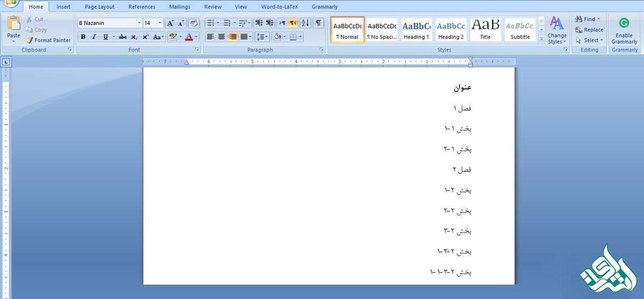Open the line spacing dropdown
The height and width of the screenshot is (299, 644).
pos(262,37)
